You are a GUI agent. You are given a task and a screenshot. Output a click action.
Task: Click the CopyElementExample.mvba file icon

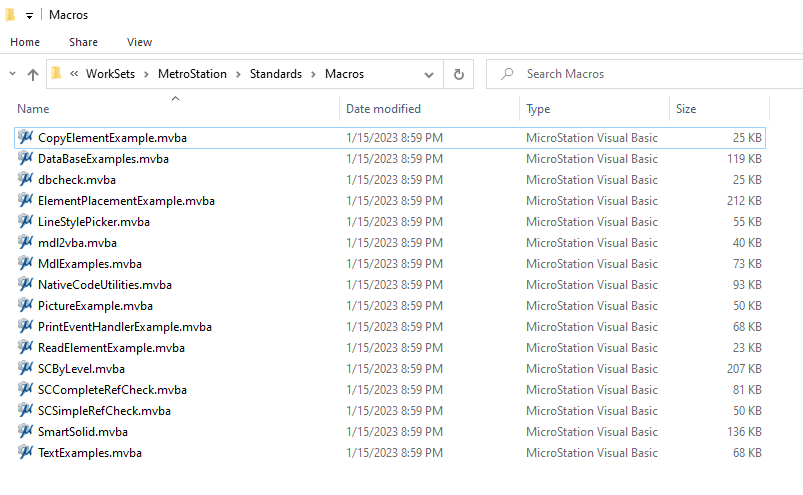25,137
